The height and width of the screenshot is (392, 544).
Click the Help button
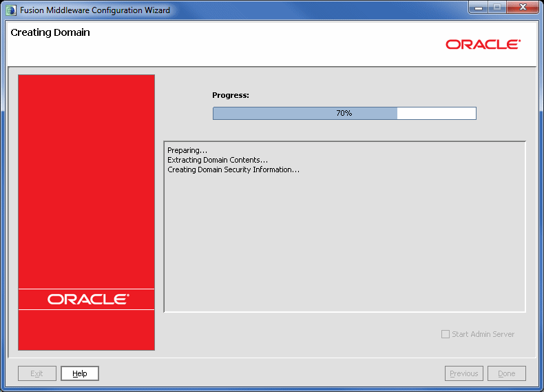80,373
